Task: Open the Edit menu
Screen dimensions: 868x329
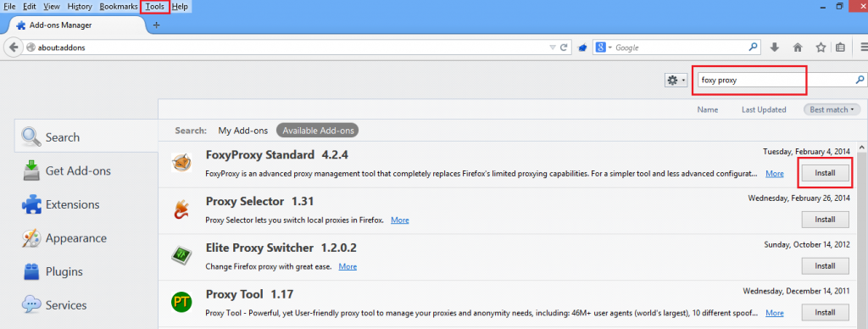Action: (30, 7)
